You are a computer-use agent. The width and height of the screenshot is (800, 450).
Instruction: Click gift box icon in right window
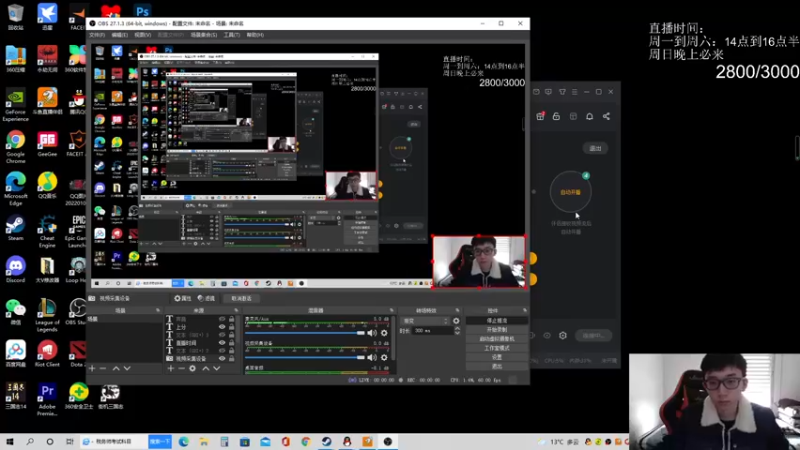540,116
